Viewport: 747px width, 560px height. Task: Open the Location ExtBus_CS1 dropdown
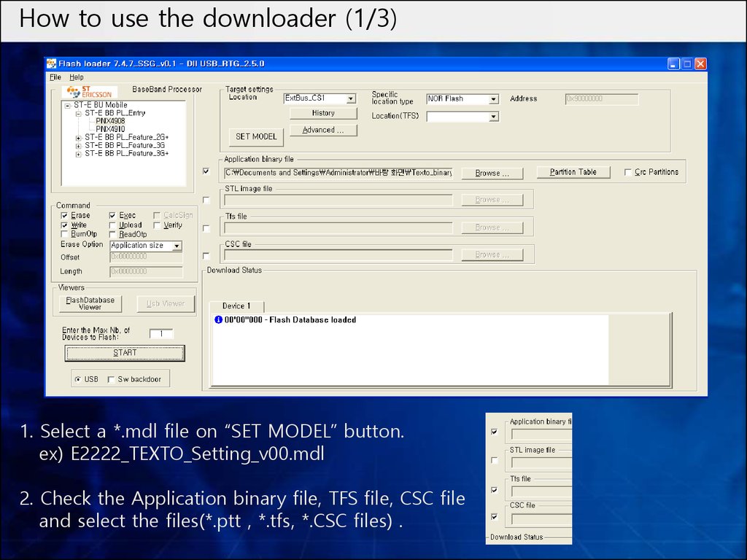[351, 98]
